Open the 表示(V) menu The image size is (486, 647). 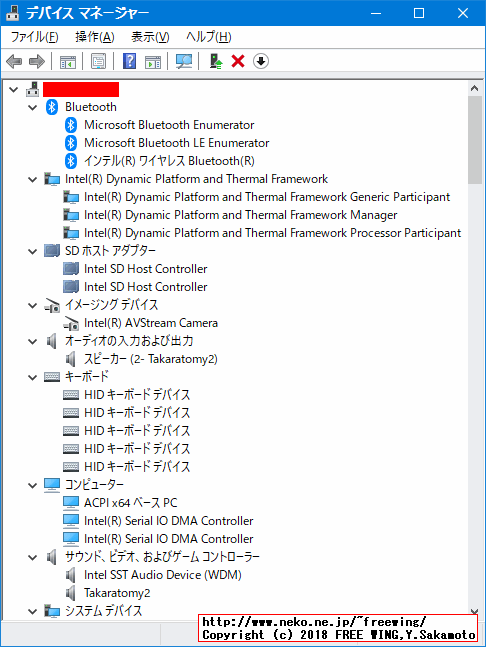[x=150, y=37]
